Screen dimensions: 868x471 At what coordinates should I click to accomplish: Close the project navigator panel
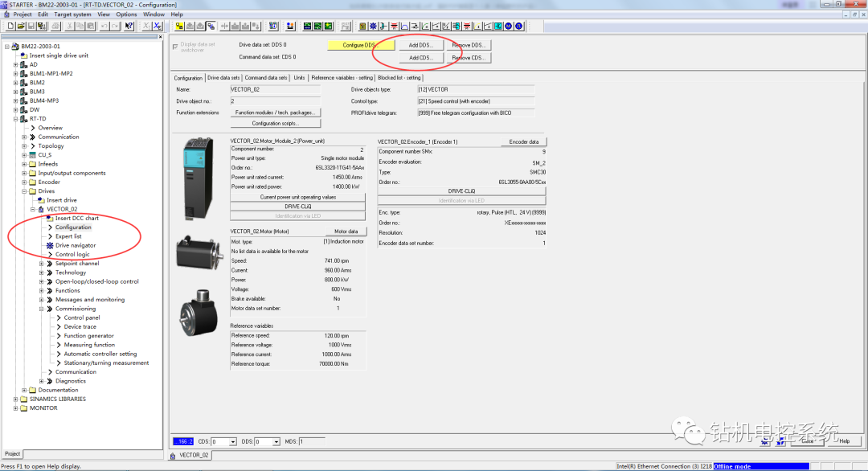tap(161, 37)
